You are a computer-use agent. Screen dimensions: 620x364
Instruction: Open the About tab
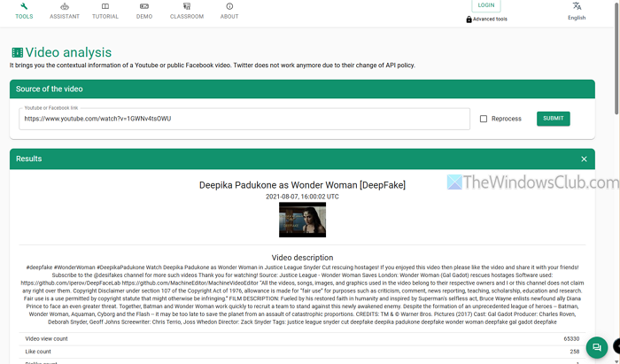(229, 11)
